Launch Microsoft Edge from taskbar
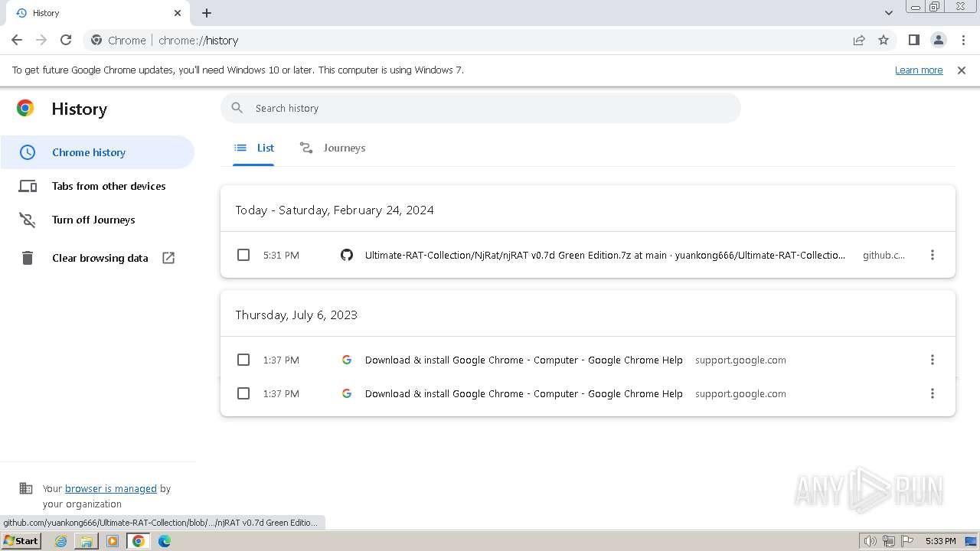Viewport: 980px width, 551px height. pos(165,541)
